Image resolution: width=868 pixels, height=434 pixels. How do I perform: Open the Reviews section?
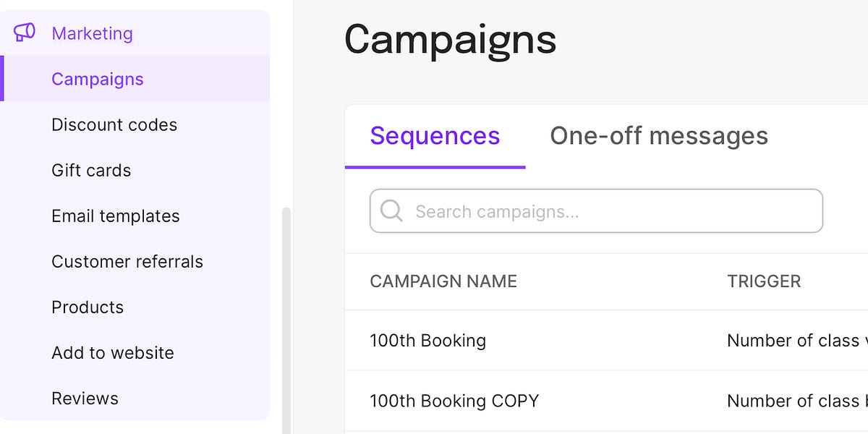click(x=85, y=398)
